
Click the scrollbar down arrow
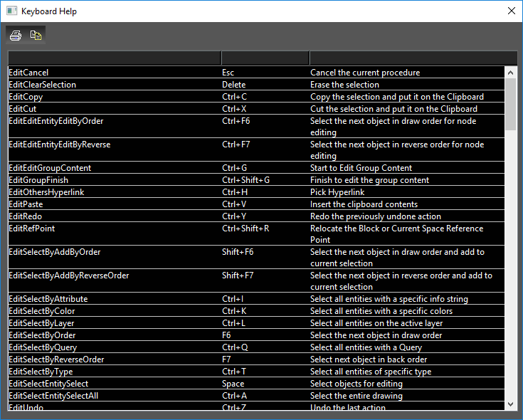tap(510, 404)
